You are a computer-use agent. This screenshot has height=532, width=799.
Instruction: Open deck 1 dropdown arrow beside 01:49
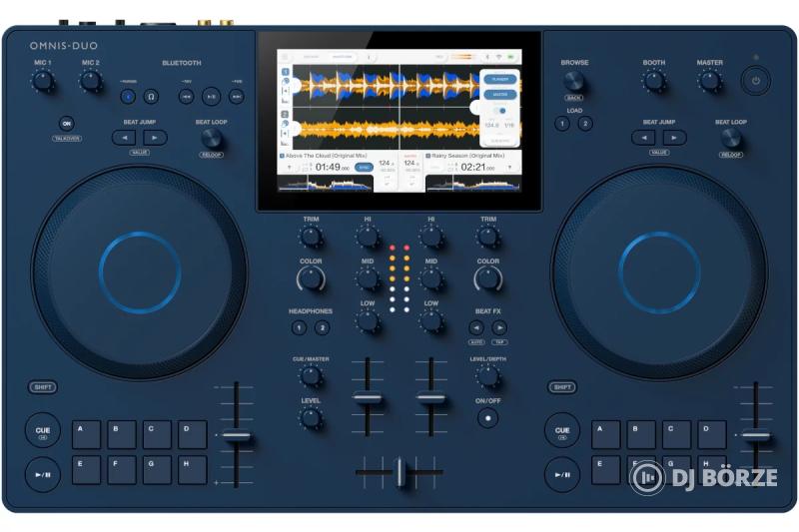290,168
